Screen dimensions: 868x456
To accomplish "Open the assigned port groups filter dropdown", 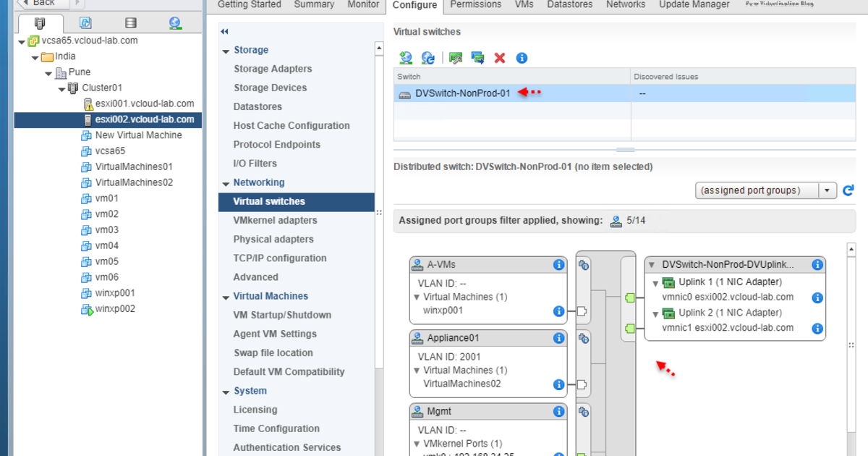I will (x=827, y=190).
